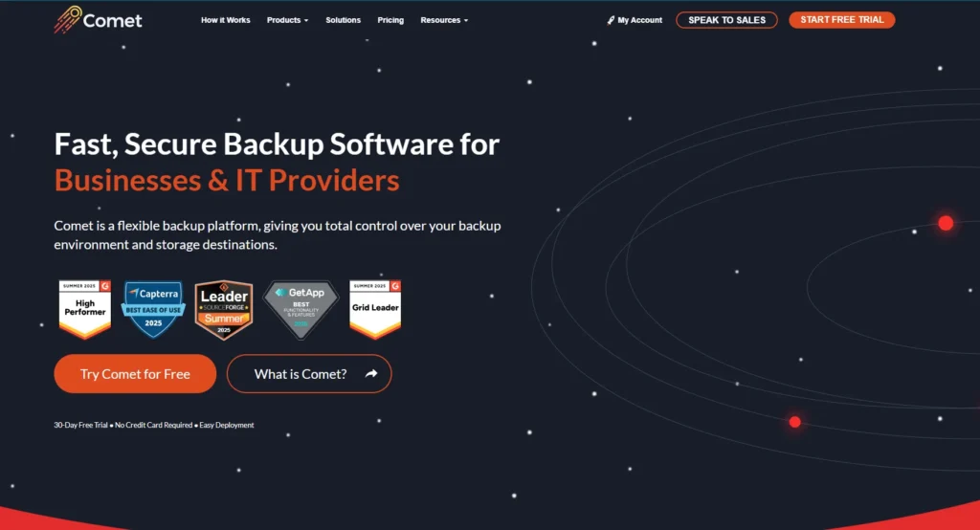
Task: Click the G2 High Performer badge
Action: [x=85, y=309]
